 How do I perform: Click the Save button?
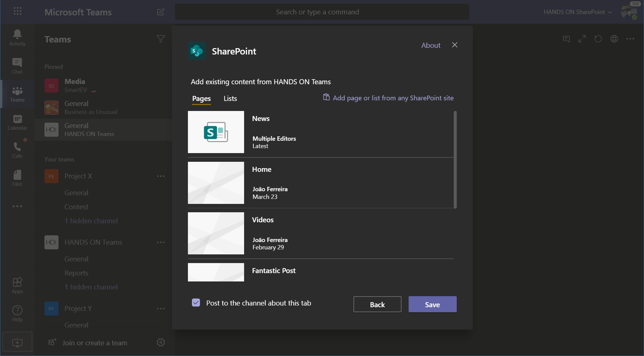tap(432, 304)
